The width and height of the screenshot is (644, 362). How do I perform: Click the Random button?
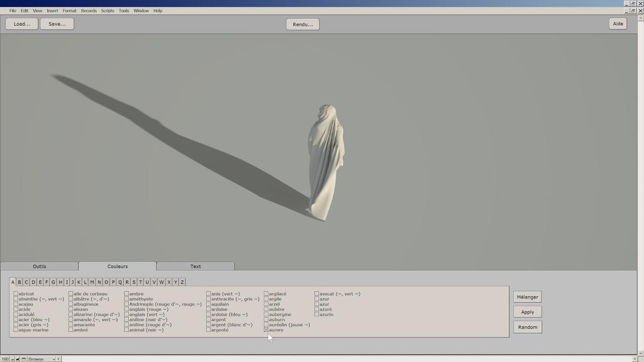(x=527, y=327)
